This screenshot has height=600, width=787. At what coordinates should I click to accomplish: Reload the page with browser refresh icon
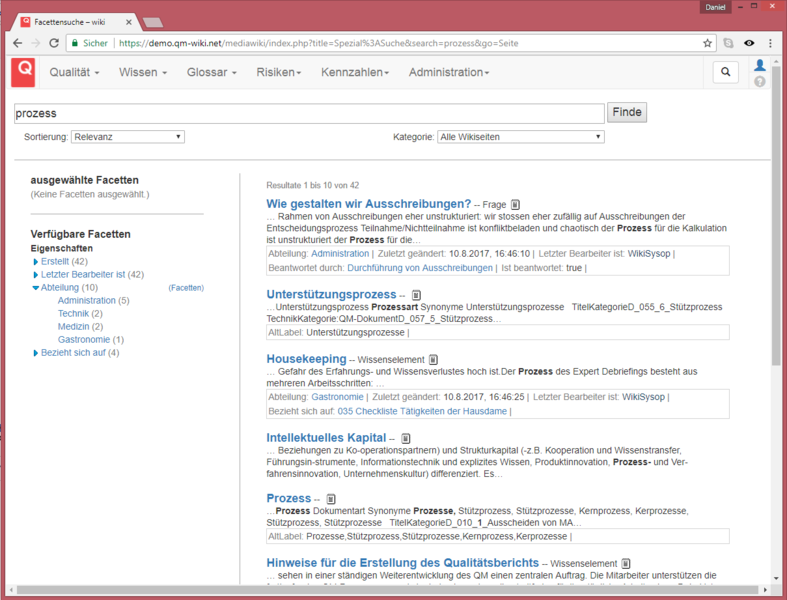(x=54, y=43)
